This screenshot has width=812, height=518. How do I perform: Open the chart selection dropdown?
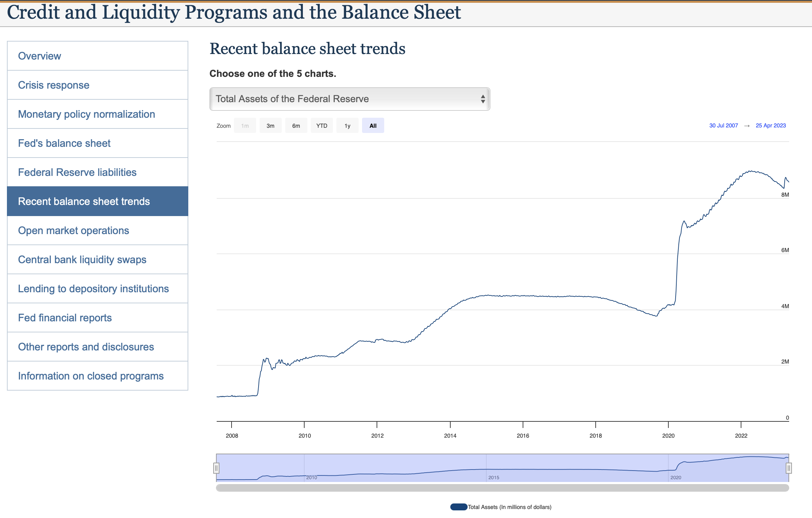click(x=350, y=99)
